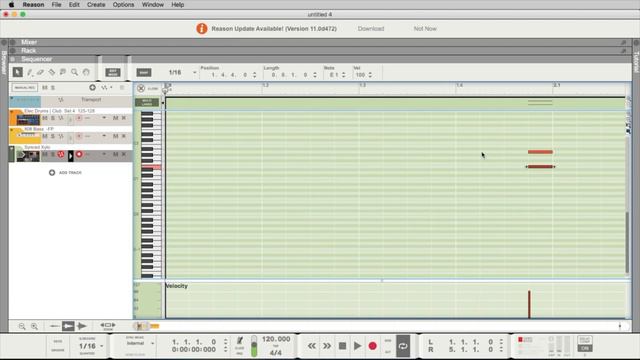Click the Record transport button
This screenshot has height=360, width=640.
pos(373,346)
